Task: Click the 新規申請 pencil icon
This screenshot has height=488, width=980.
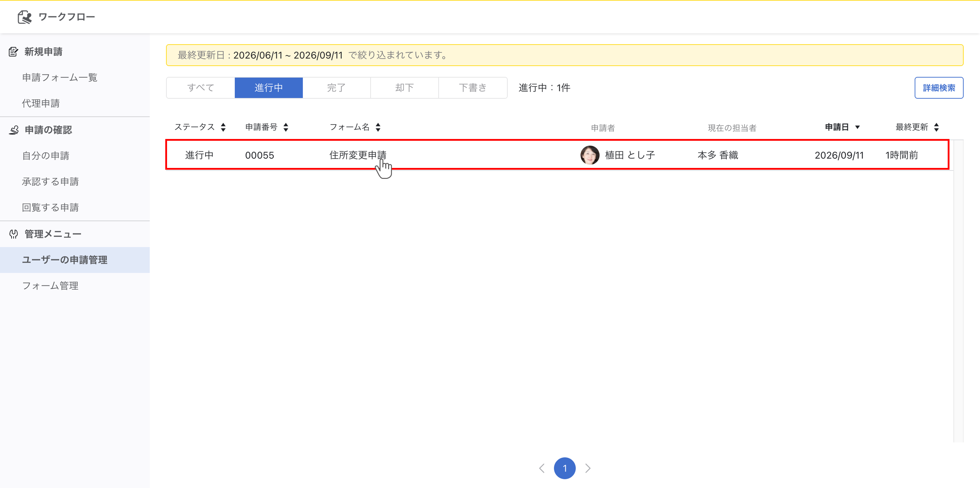Action: point(14,52)
